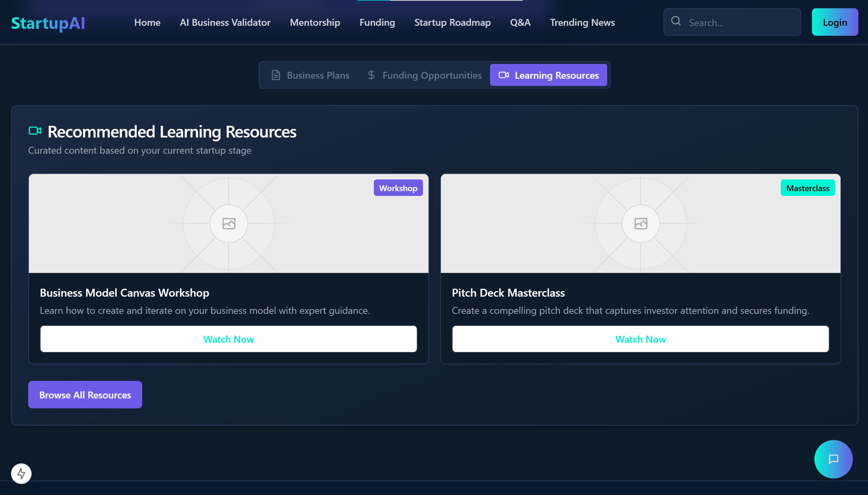Screen dimensions: 868x495
Task: Click the Q&A nav link
Action: (x=520, y=23)
